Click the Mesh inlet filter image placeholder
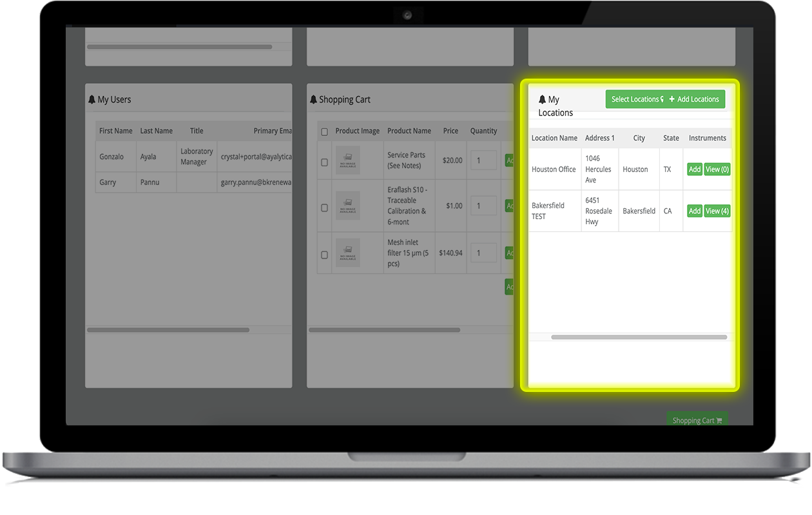This screenshot has height=515, width=812. click(x=348, y=253)
